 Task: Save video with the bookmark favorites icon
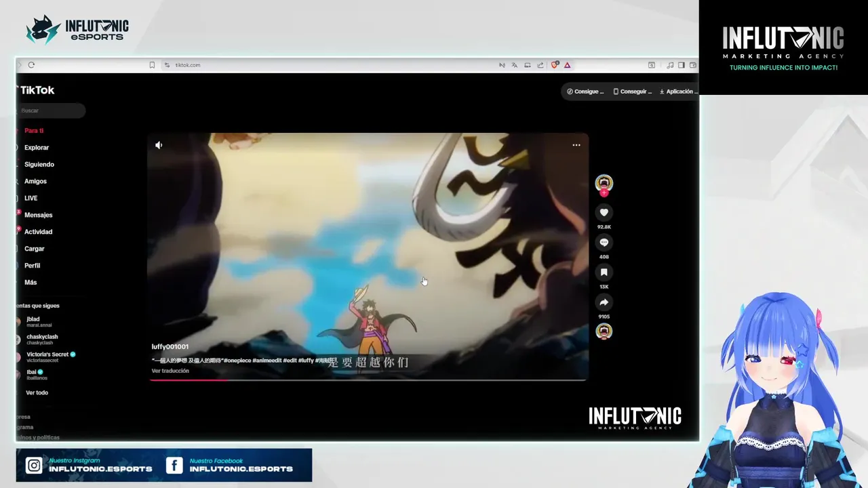(604, 272)
